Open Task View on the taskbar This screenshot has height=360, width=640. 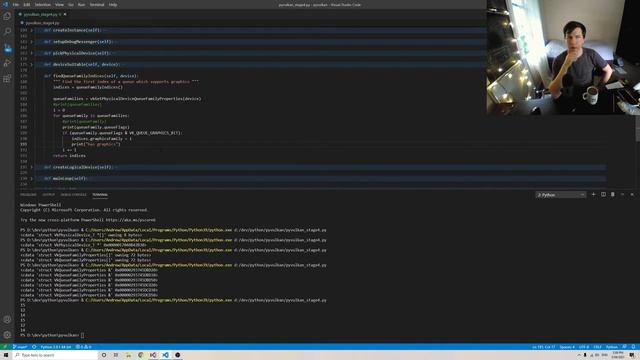point(116,355)
